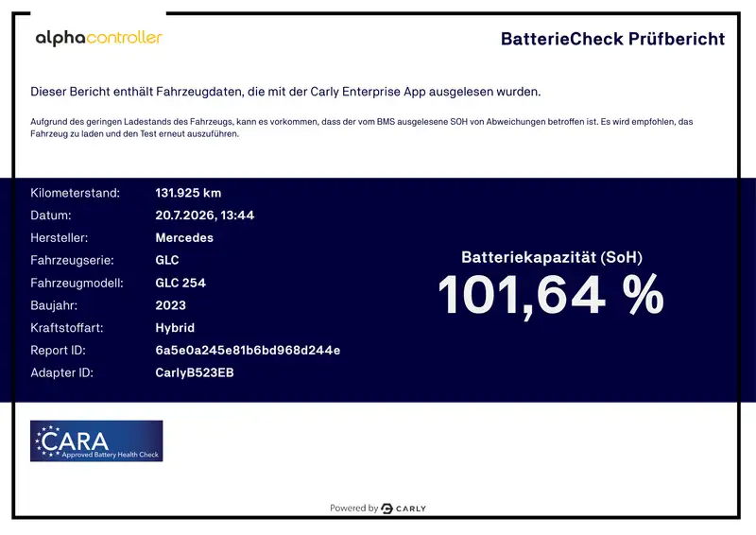Click the Carly Enterprise App intro sentence
Viewport: 756px width, 535px height.
[285, 92]
